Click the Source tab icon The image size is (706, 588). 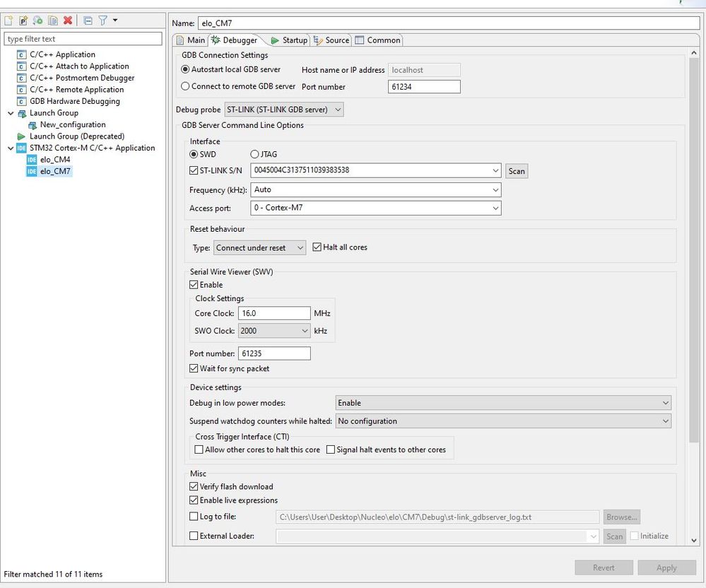click(318, 40)
